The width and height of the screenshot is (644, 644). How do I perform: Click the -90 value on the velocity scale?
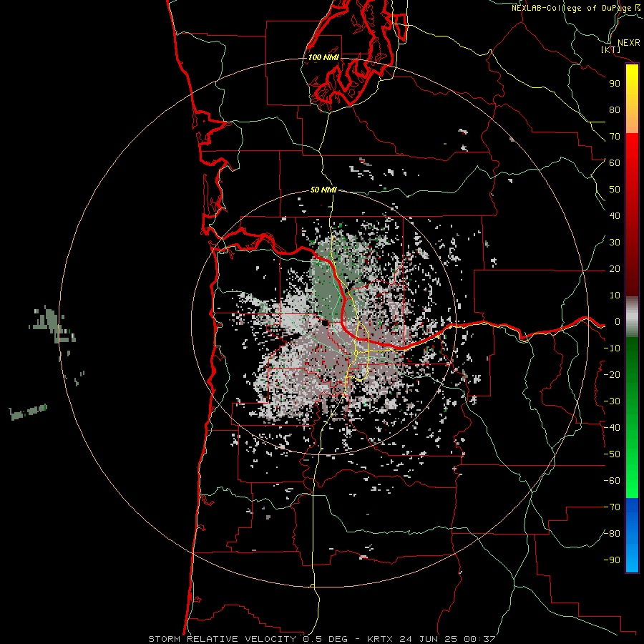coord(612,560)
